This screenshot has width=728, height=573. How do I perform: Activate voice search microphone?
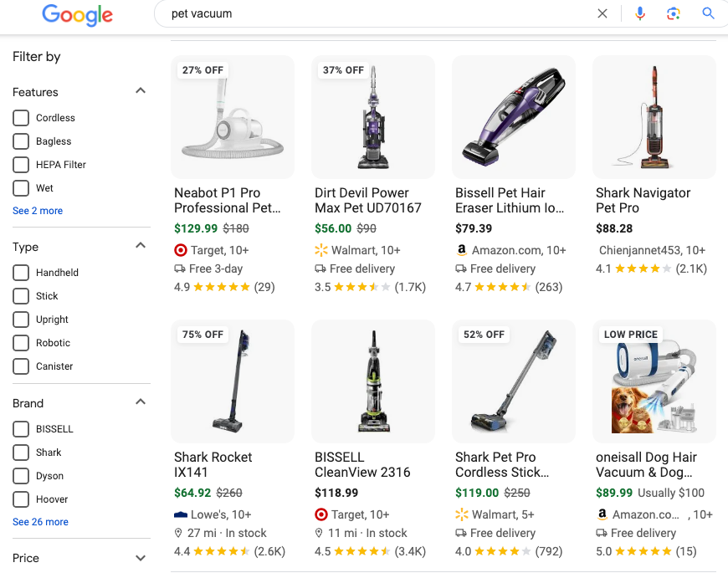[639, 13]
